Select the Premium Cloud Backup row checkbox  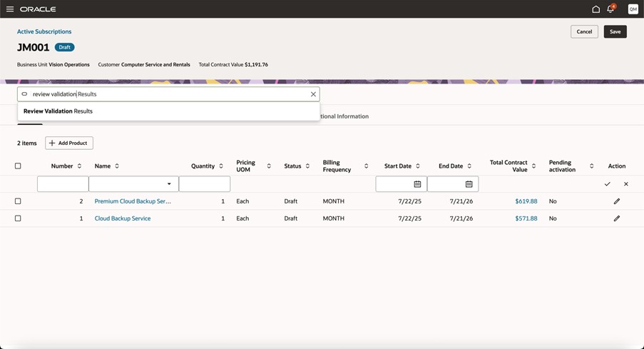point(18,201)
